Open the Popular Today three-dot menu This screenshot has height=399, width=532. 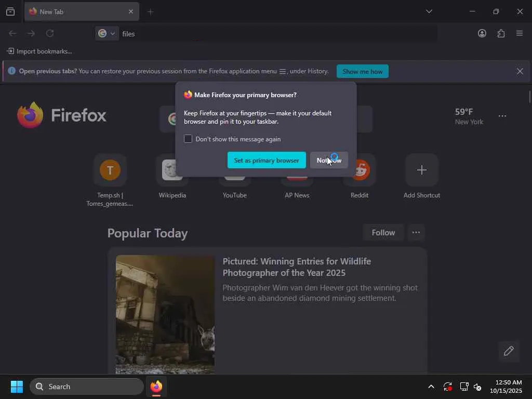click(416, 232)
